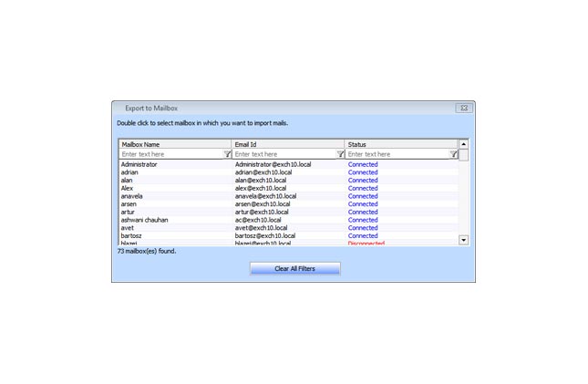Close the Export to Mailbox dialog

[464, 109]
